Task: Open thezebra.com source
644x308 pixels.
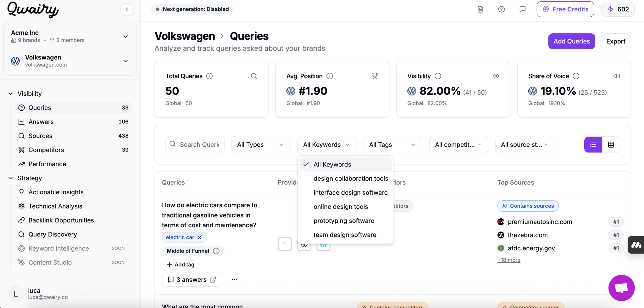Action: (528, 235)
